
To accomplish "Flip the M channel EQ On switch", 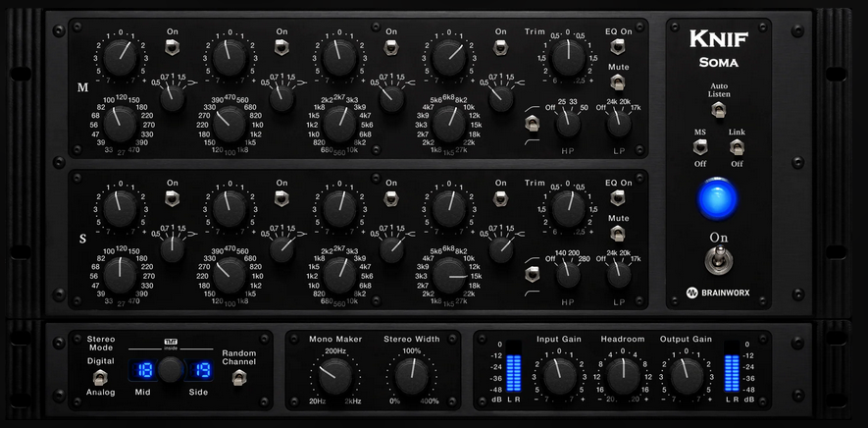I will (x=618, y=46).
